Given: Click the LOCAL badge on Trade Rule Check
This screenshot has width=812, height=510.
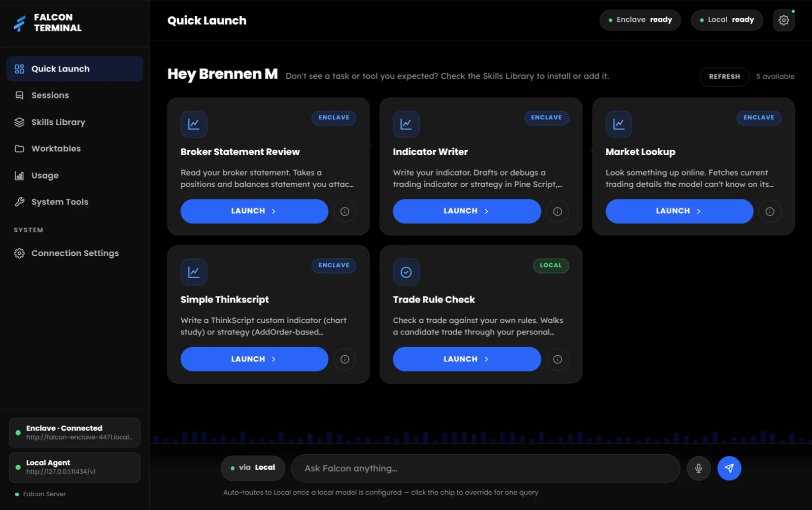Looking at the screenshot, I should point(551,265).
